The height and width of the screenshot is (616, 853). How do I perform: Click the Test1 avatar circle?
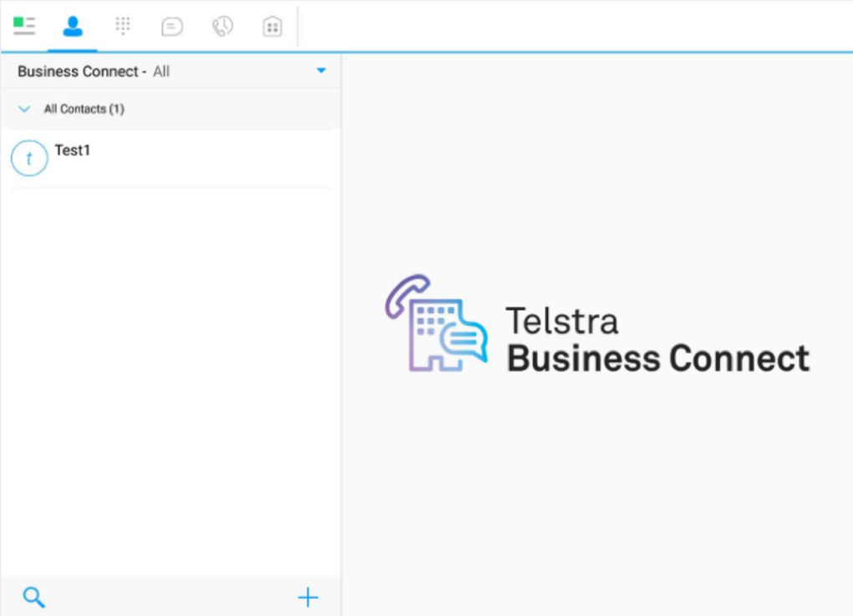(x=29, y=157)
